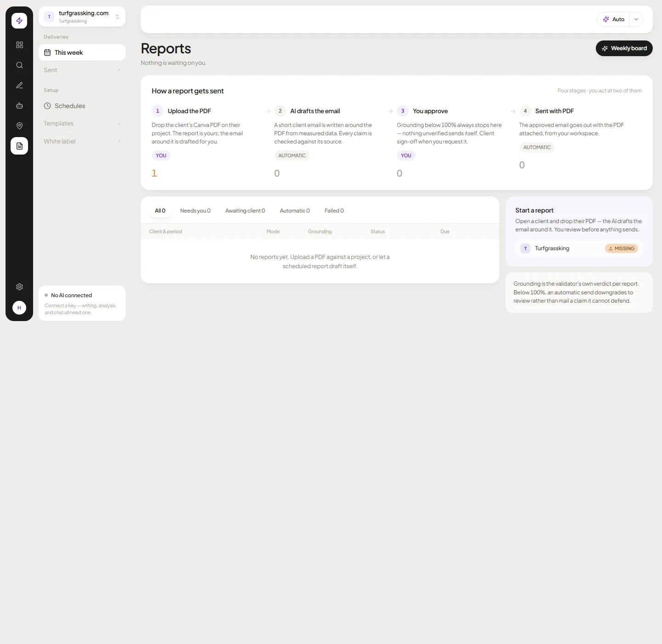The image size is (662, 644).
Task: Click the Sent with PDF stage title
Action: click(554, 111)
